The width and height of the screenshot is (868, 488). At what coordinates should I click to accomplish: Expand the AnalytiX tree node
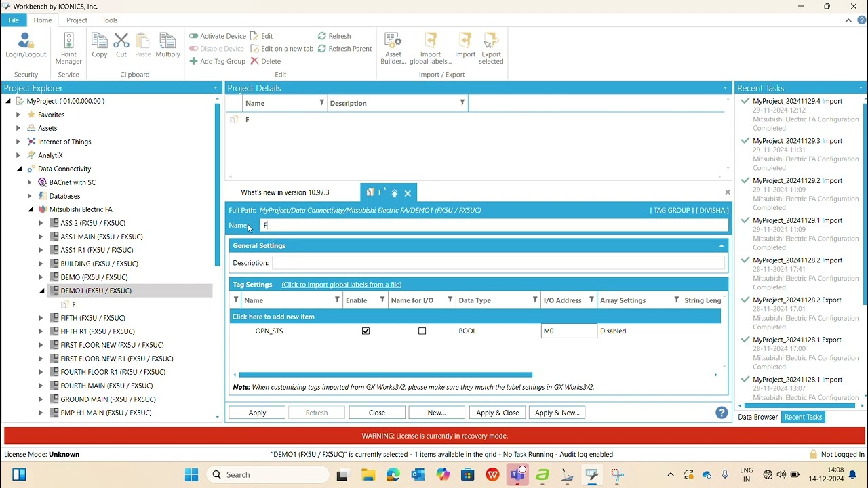tap(18, 155)
